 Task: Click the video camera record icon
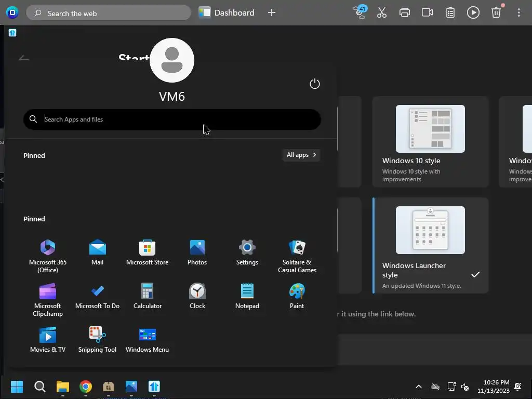click(x=427, y=13)
